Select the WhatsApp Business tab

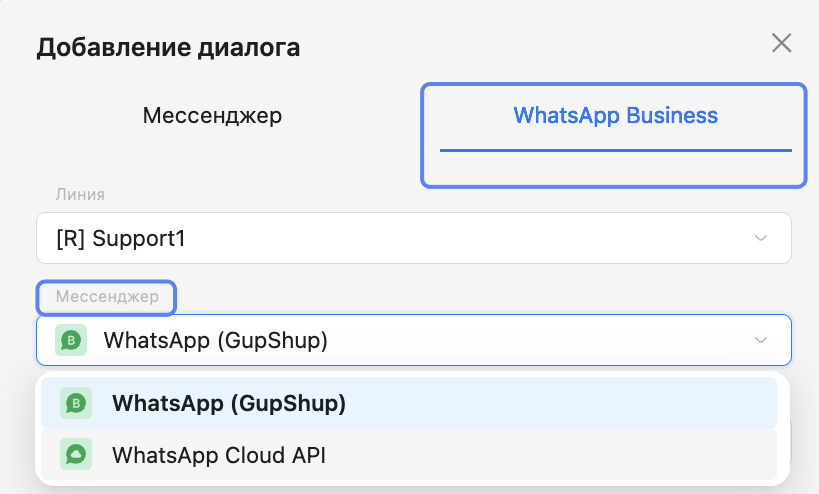pos(615,116)
